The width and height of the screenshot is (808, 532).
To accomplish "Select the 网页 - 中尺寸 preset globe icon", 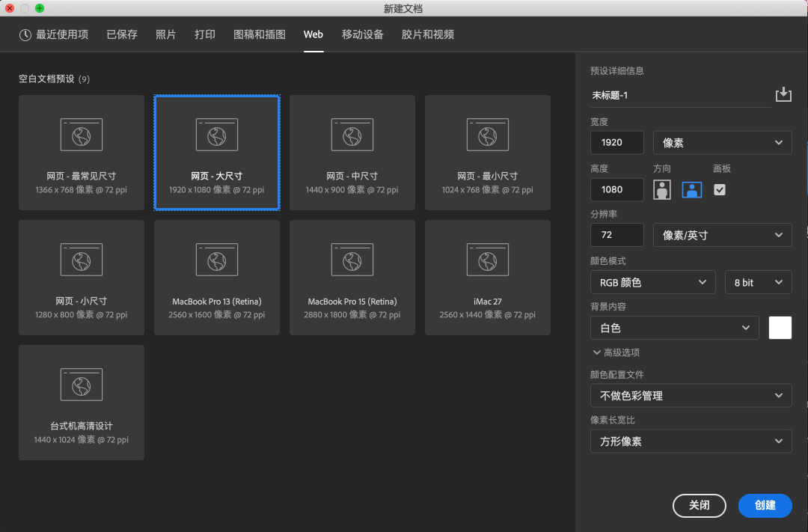I will click(x=352, y=135).
